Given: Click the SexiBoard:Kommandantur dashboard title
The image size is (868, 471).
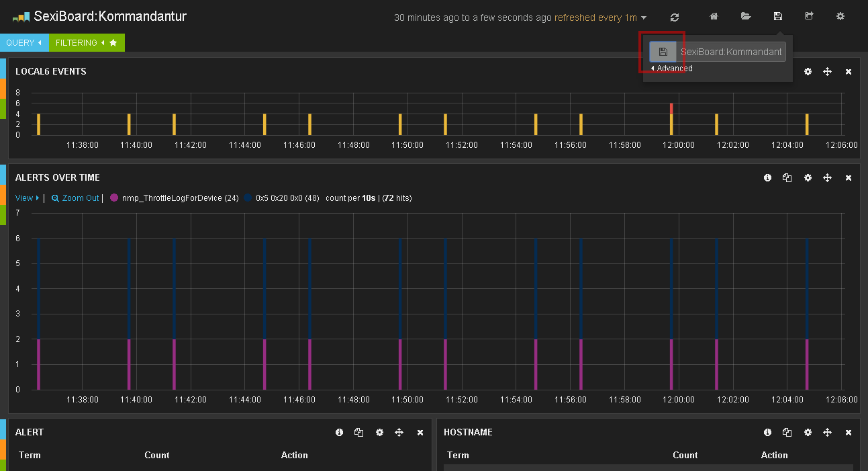Looking at the screenshot, I should pyautogui.click(x=110, y=16).
